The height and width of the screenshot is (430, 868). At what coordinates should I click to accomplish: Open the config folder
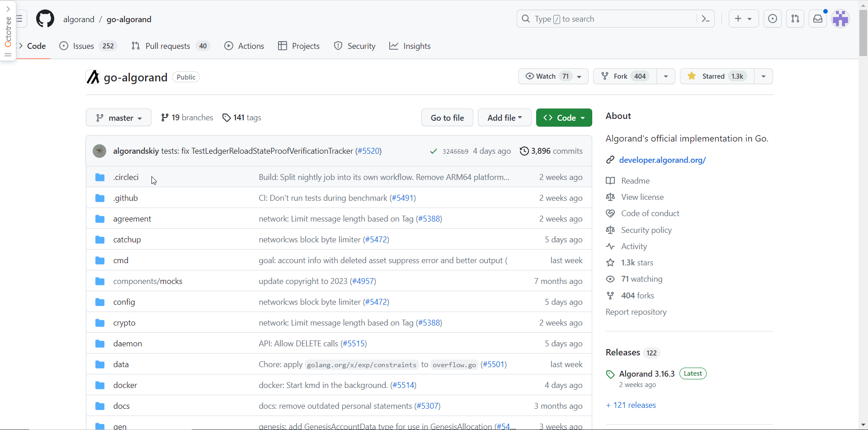(x=124, y=302)
